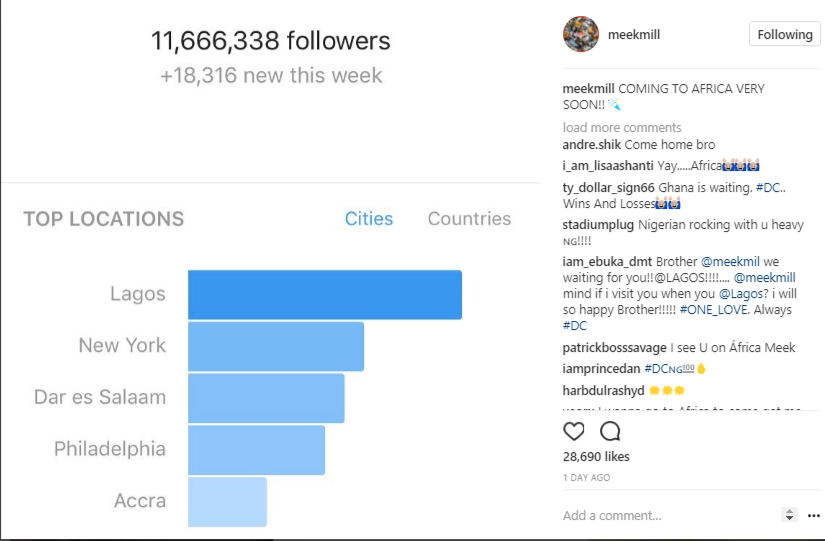Click the Lagos bar in the chart
The width and height of the screenshot is (825, 541).
325,294
